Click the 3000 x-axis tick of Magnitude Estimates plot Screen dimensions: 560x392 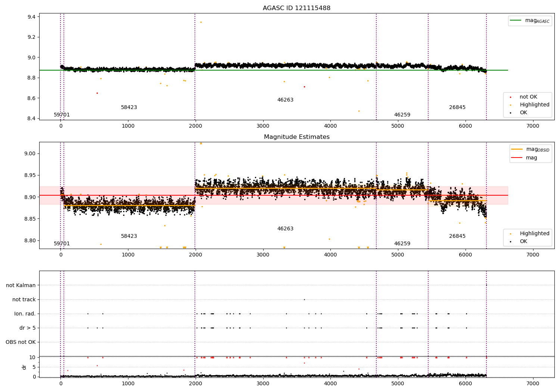coord(263,255)
